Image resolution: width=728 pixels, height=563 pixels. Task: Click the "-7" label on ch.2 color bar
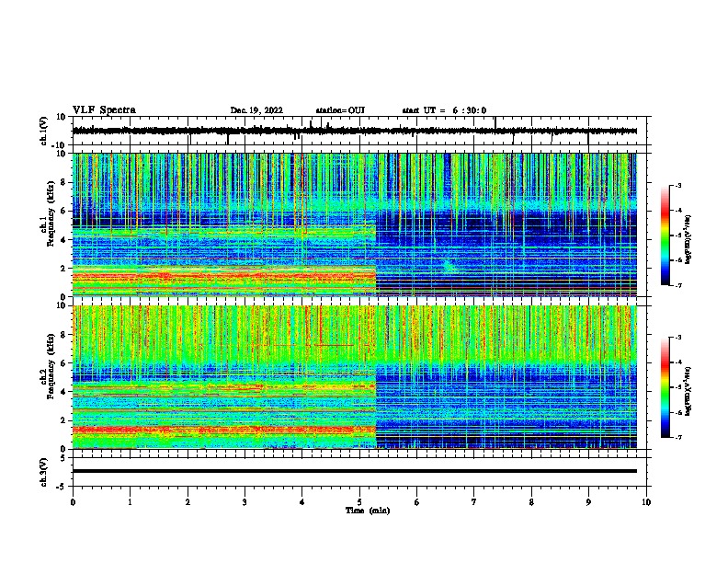click(677, 438)
